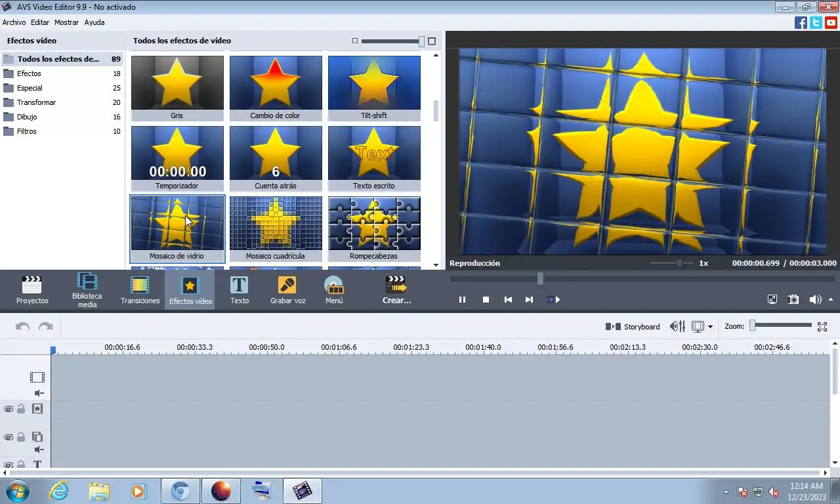The width and height of the screenshot is (840, 504).
Task: Stop the preview playback
Action: (x=486, y=299)
